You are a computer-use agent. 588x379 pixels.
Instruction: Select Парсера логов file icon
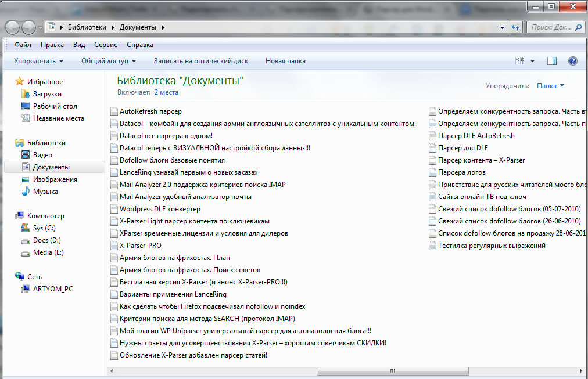coord(432,172)
